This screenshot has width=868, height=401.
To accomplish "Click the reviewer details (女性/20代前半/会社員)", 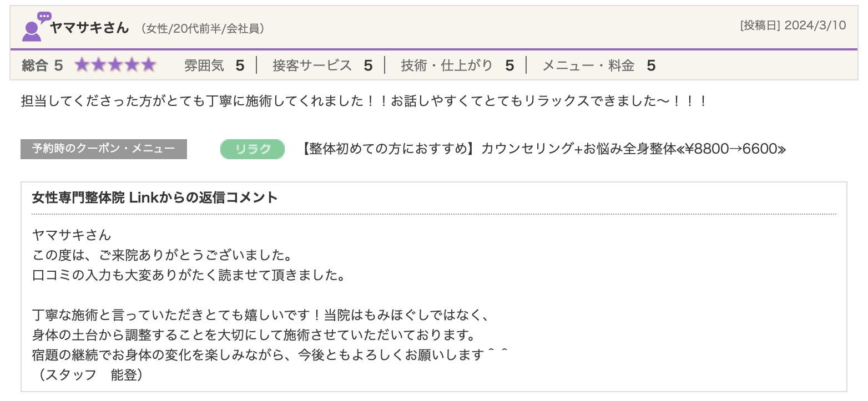I will 203,29.
